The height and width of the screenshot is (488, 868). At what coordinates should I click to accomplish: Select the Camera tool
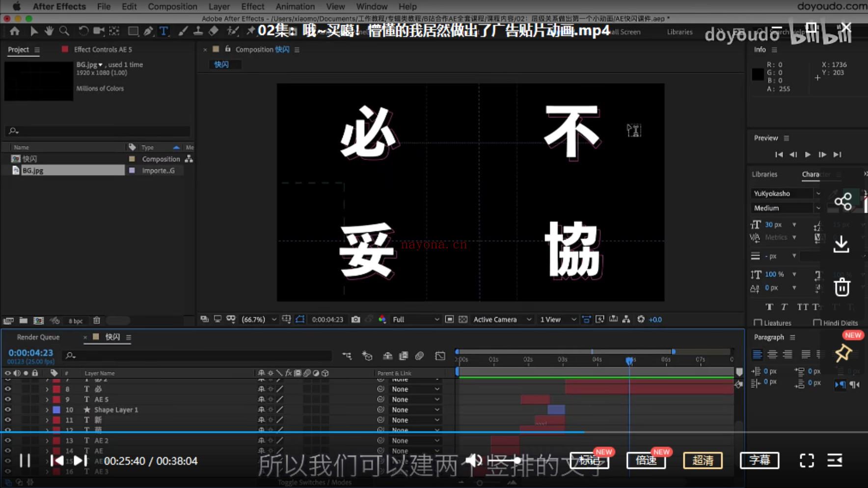pos(99,31)
